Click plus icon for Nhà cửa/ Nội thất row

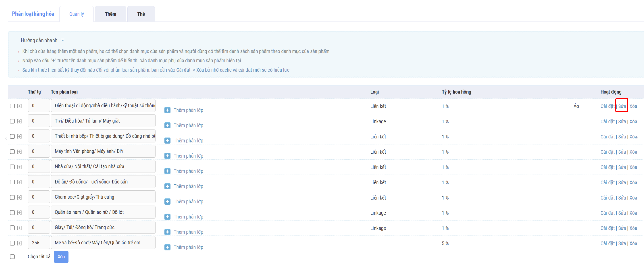(167, 171)
